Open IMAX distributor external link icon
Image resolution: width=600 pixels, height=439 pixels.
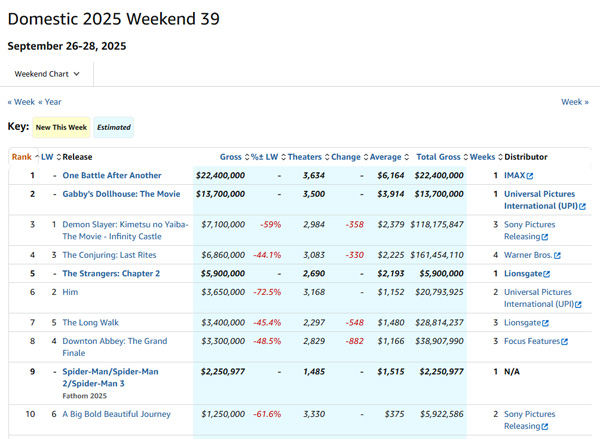(x=530, y=176)
